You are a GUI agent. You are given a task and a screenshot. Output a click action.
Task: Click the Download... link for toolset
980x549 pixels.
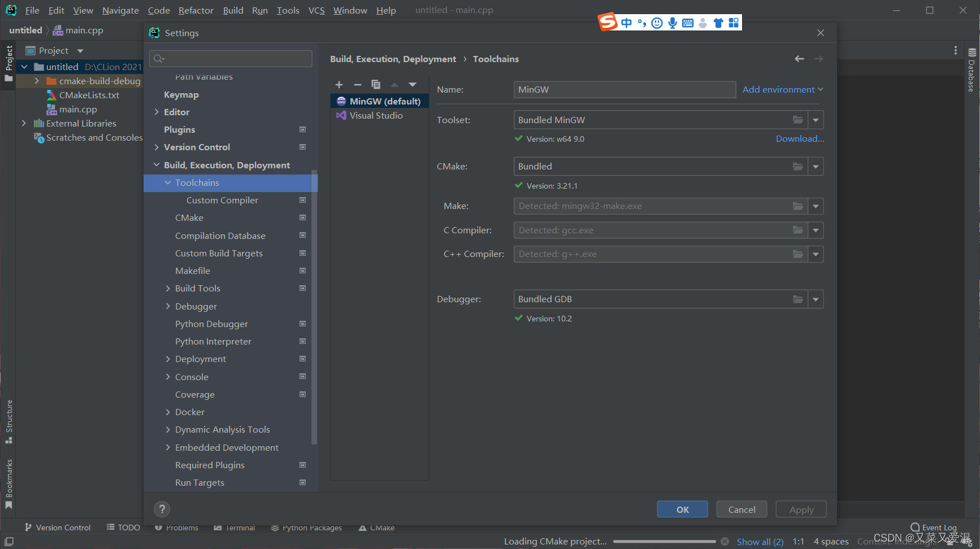800,139
